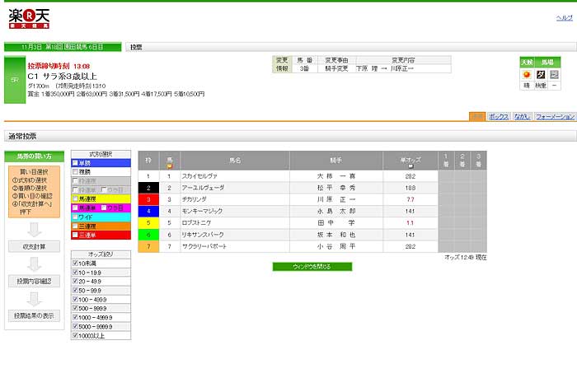This screenshot has width=577, height=392.
Task: Click the green race status indicator box
Action: [x=13, y=79]
